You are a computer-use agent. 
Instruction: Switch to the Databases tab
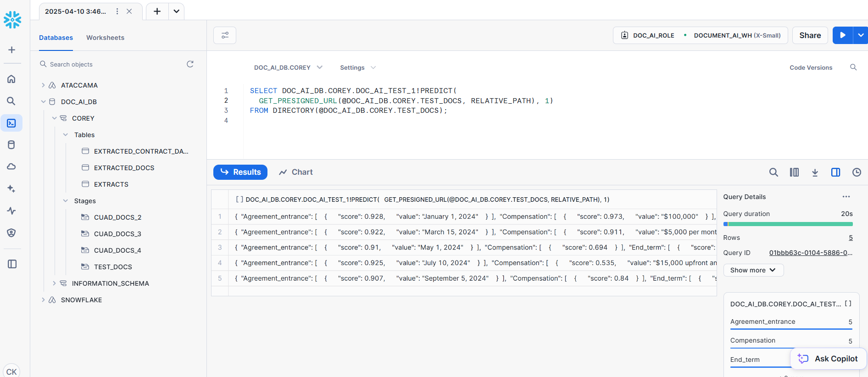[x=56, y=38]
